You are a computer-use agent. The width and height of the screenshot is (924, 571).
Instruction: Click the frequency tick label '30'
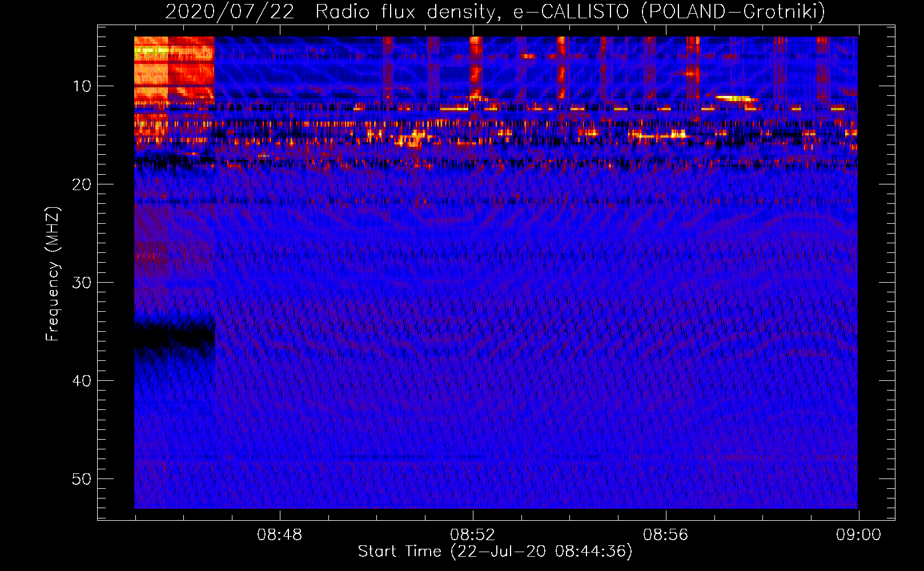82,283
